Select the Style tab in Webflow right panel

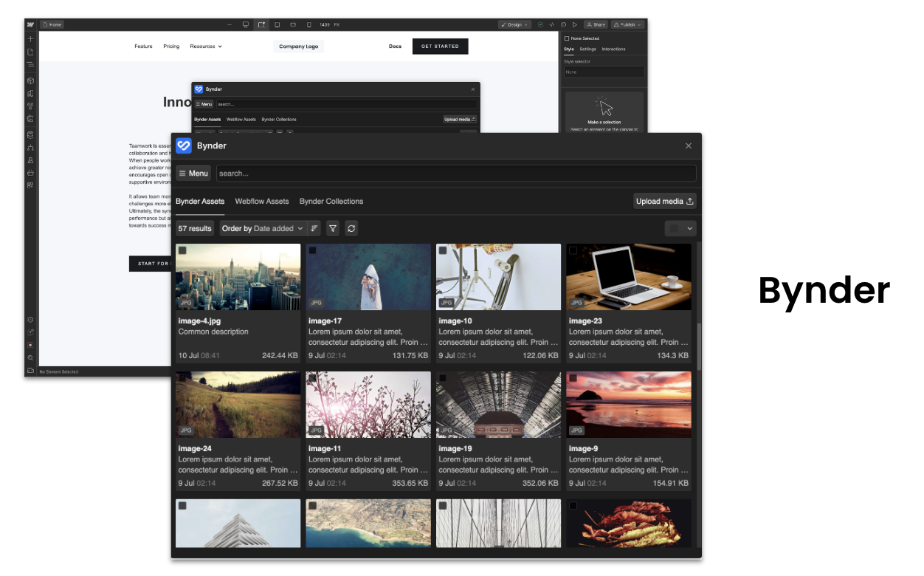(569, 49)
